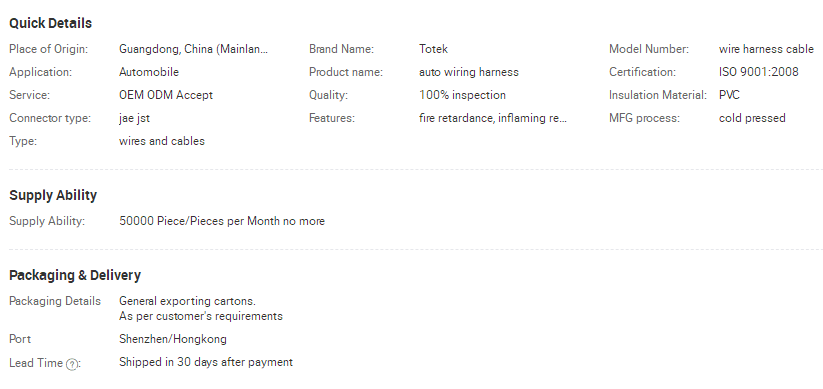The height and width of the screenshot is (389, 823).
Task: Expand the truncated fire retardance features text
Action: (492, 118)
